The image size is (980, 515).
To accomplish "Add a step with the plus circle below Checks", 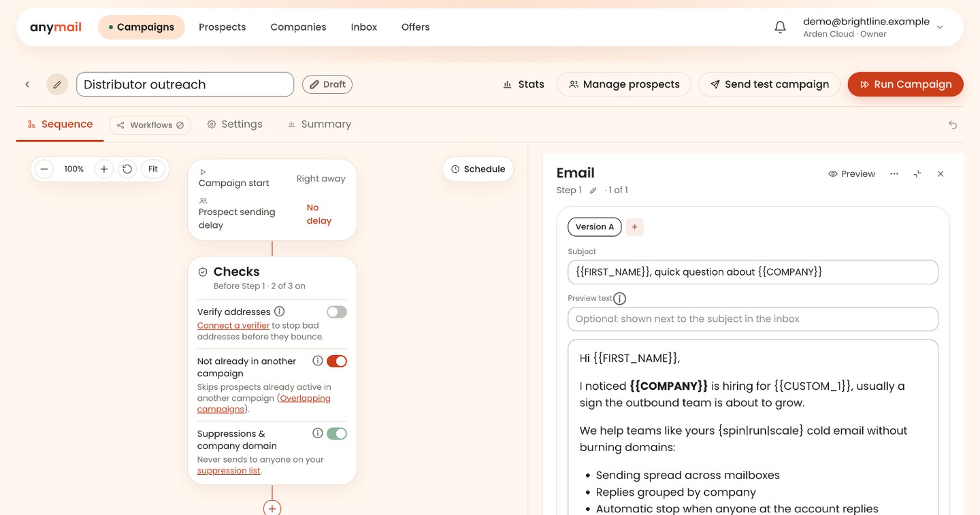I will pos(272,508).
